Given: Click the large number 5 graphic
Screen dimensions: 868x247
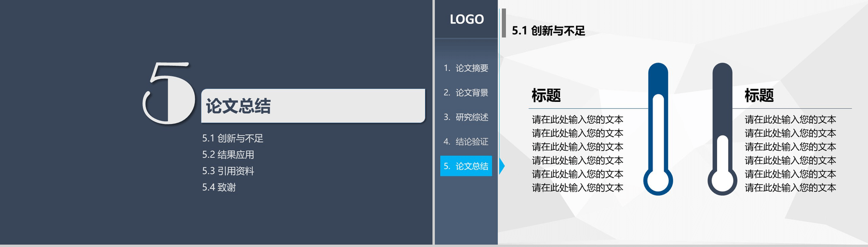Looking at the screenshot, I should click(169, 93).
